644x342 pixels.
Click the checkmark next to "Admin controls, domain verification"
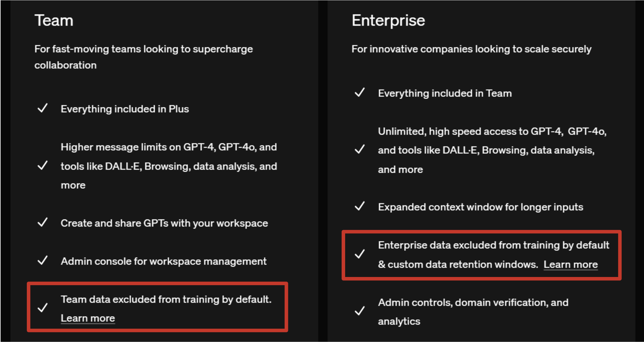click(360, 311)
